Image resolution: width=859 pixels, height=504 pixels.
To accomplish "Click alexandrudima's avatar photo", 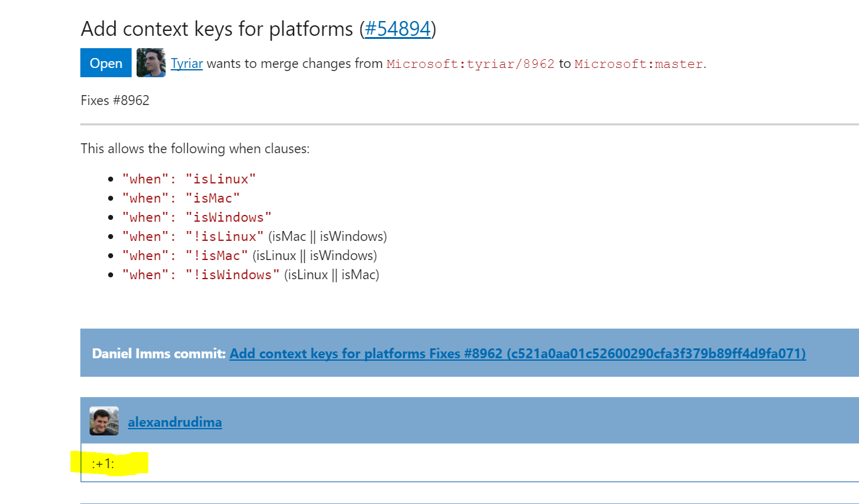I will [104, 421].
